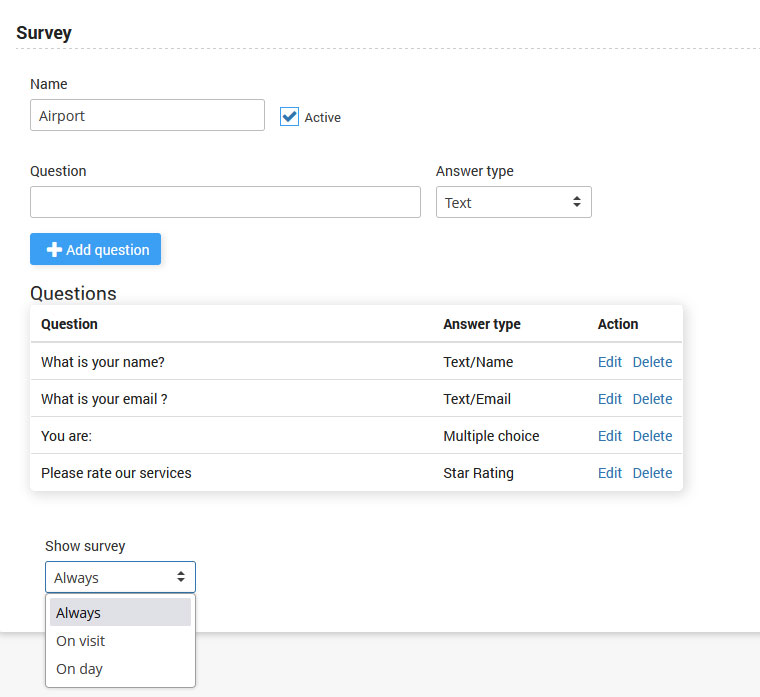Delete the 'What is your name?' question
This screenshot has height=697, width=760.
[x=652, y=362]
